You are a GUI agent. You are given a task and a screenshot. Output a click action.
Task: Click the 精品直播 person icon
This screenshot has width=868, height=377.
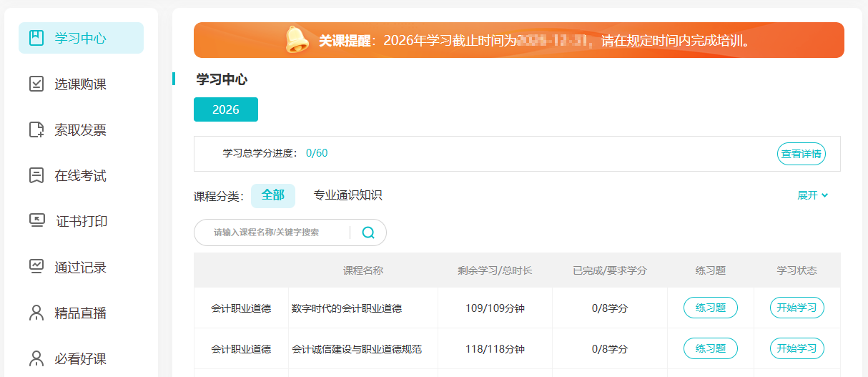point(36,313)
